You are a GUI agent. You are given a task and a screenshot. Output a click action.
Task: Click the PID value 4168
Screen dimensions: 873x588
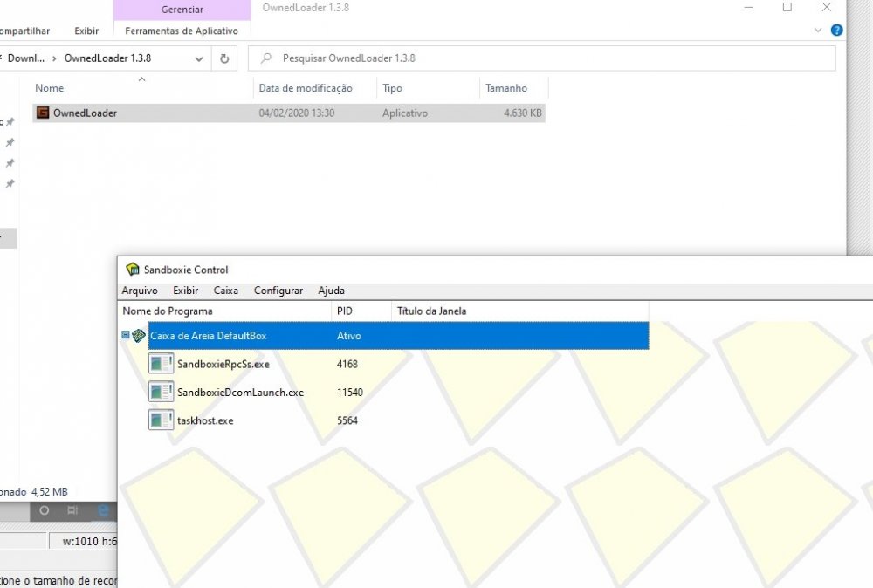347,365
